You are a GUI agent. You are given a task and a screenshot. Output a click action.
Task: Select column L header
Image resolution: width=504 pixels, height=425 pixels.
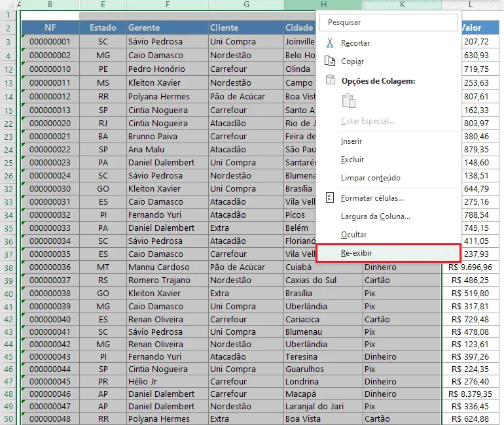pyautogui.click(x=470, y=5)
